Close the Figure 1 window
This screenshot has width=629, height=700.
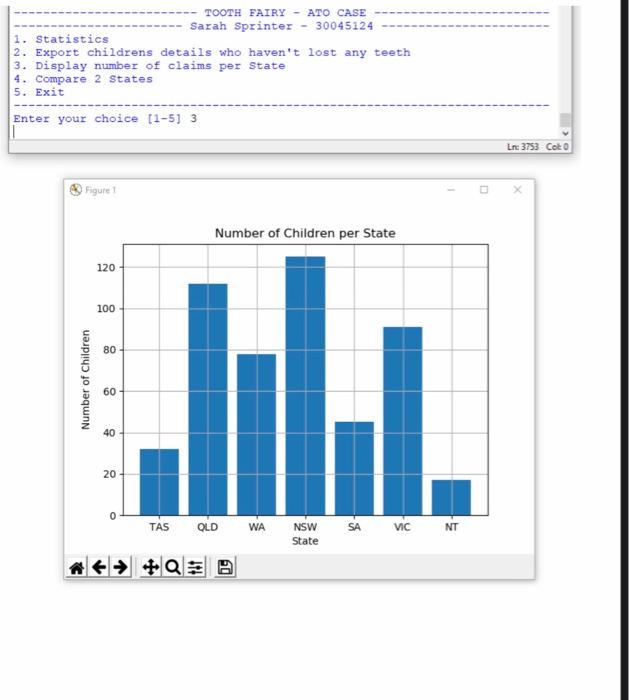tap(517, 190)
